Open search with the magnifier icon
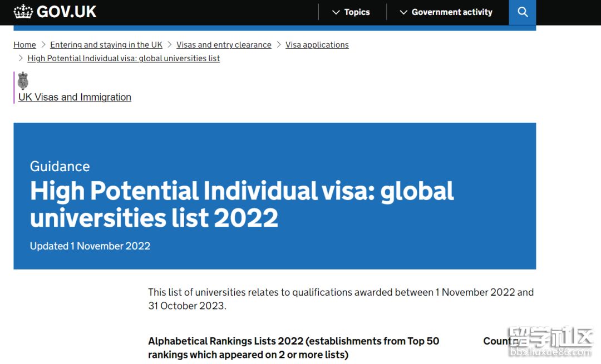Viewport: 601px width, 364px height. (522, 12)
